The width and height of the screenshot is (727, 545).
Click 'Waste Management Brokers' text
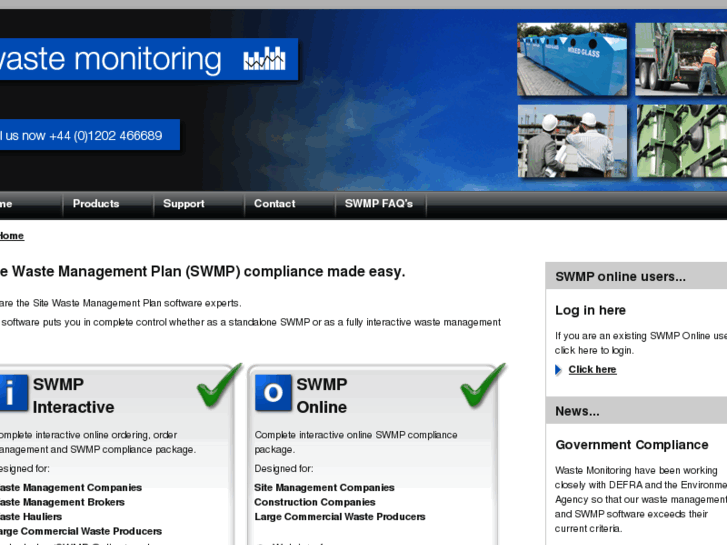pyautogui.click(x=62, y=502)
